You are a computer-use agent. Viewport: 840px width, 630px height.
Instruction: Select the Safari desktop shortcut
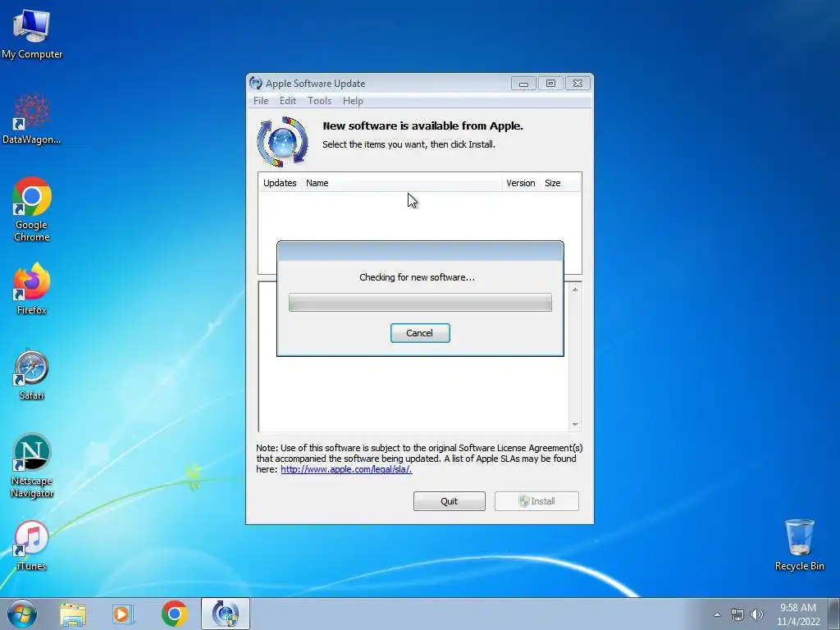32,375
